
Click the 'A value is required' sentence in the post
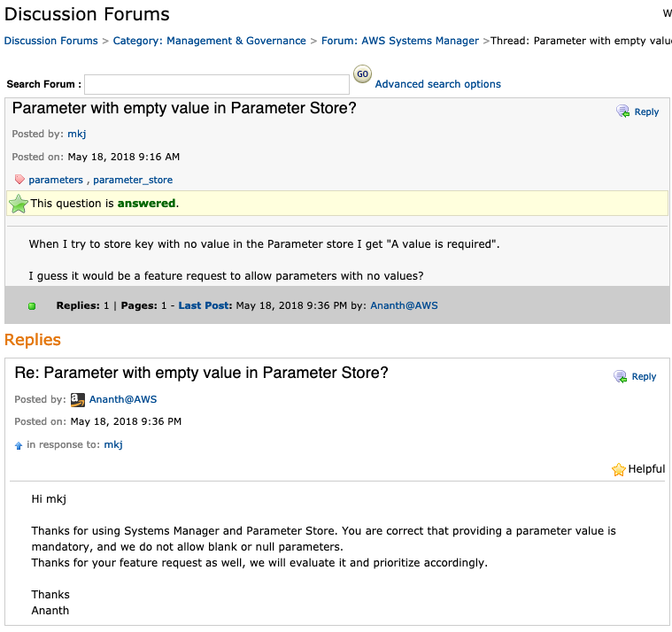(x=264, y=244)
